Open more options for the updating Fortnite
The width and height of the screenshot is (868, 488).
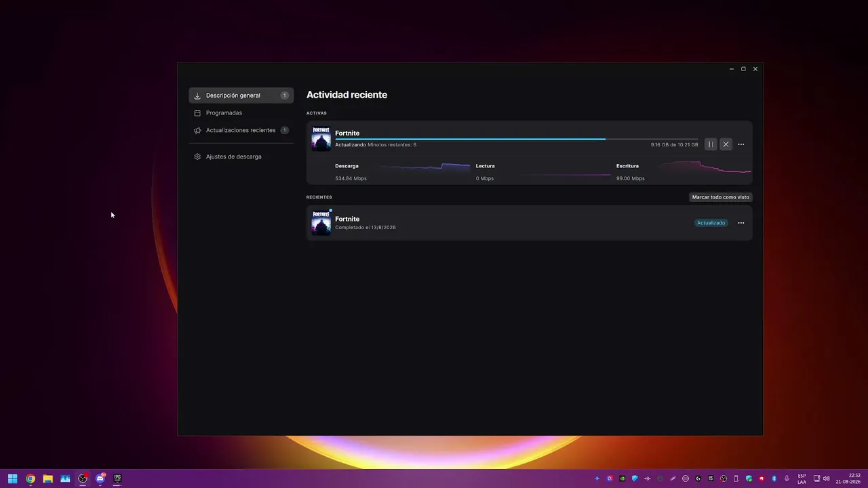click(x=741, y=144)
